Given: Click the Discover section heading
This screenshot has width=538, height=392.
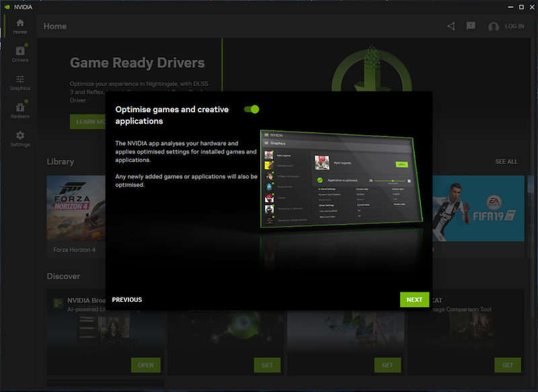Looking at the screenshot, I should [63, 276].
